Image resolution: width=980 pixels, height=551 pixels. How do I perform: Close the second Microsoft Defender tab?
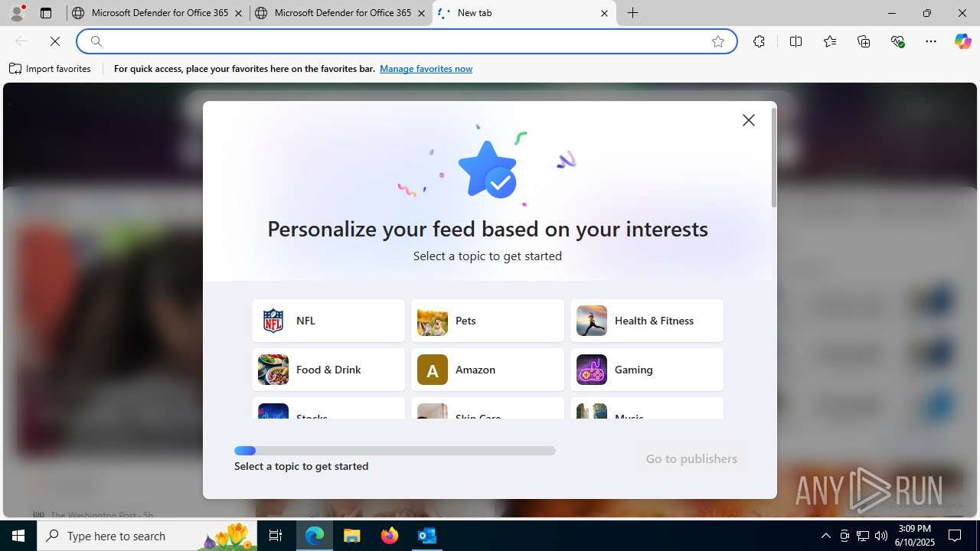pos(421,13)
